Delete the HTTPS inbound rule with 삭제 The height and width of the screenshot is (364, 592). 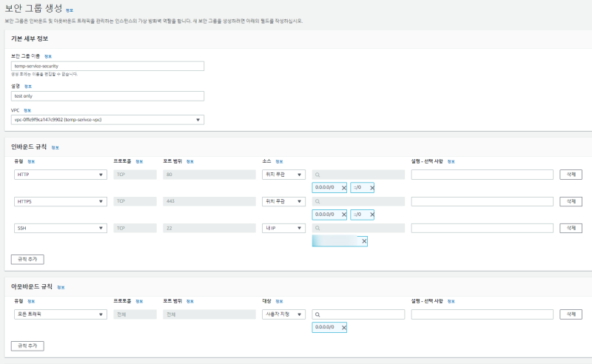tap(571, 201)
